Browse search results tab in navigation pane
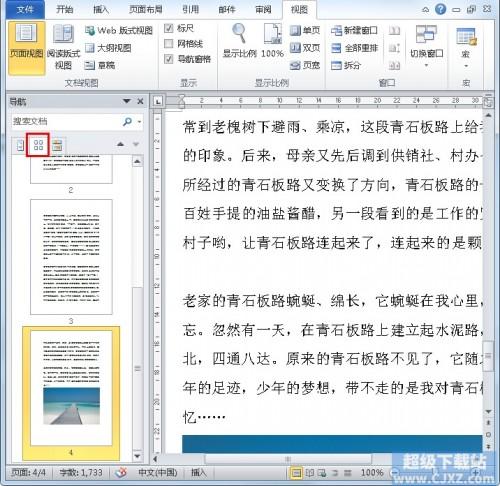 point(57,145)
